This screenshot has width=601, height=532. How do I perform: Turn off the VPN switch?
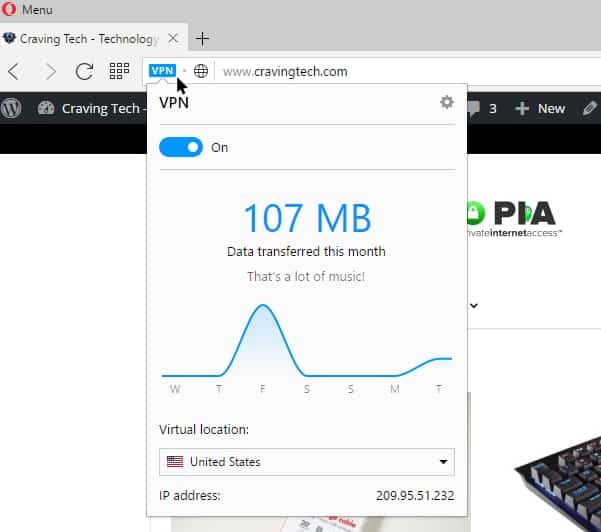(x=181, y=147)
